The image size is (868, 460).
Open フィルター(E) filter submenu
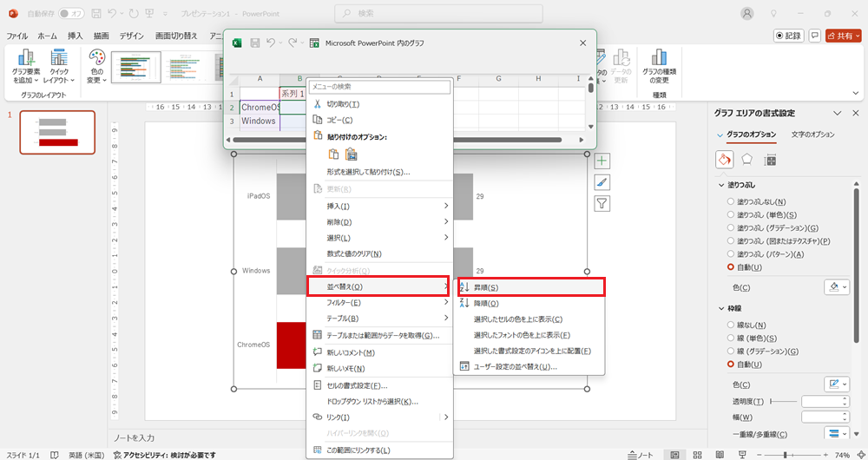click(380, 303)
